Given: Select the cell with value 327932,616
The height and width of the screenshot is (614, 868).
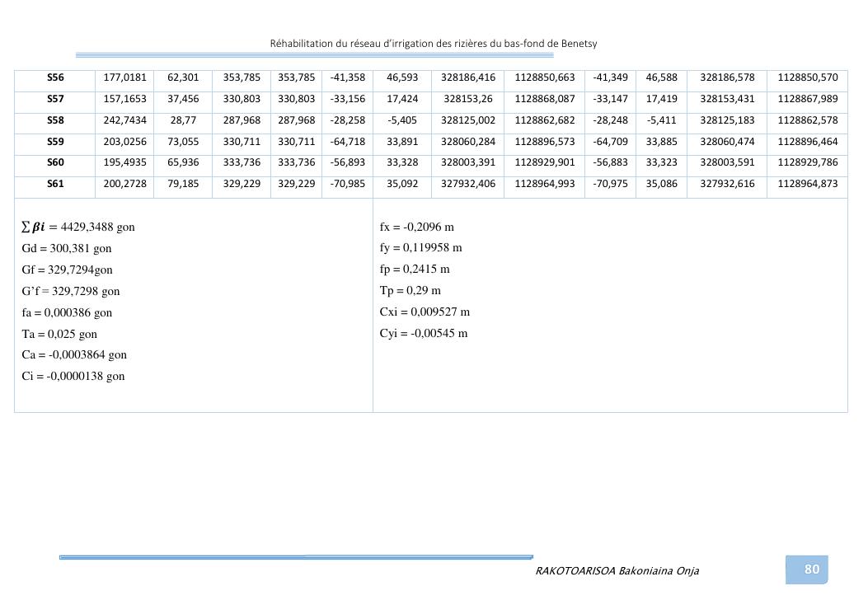Looking at the screenshot, I should 727,185.
